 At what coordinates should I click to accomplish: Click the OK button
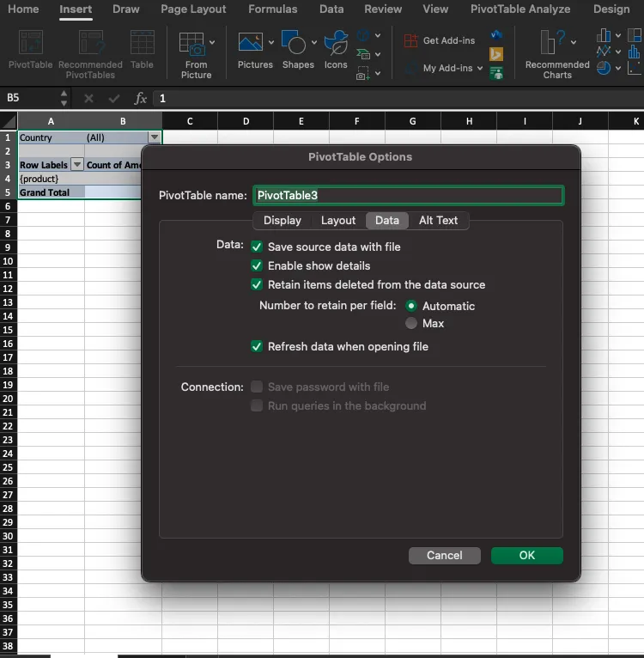(527, 555)
